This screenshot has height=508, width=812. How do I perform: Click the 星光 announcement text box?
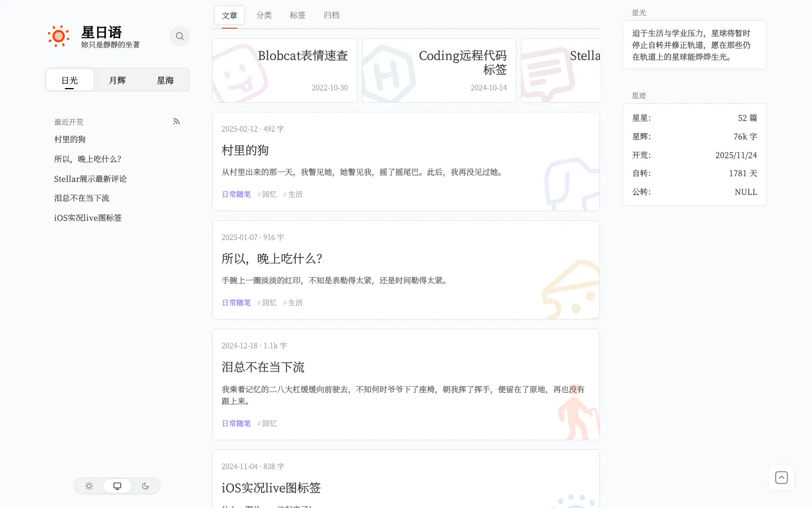coord(695,45)
